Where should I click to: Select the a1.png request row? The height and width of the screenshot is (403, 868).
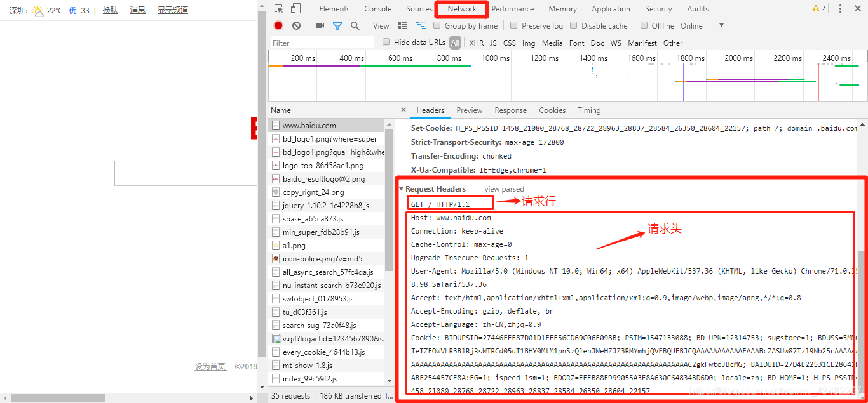[x=327, y=246]
